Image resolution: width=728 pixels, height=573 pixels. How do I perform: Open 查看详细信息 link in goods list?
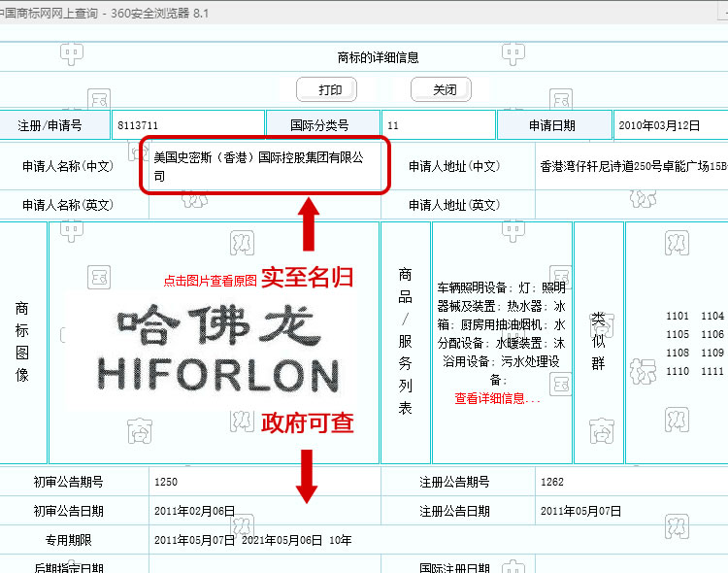(497, 398)
